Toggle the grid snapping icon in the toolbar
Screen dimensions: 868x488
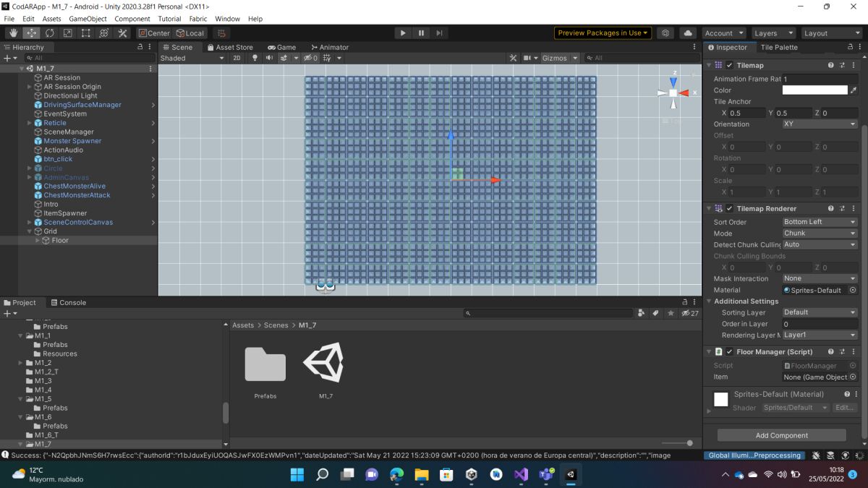pos(221,33)
